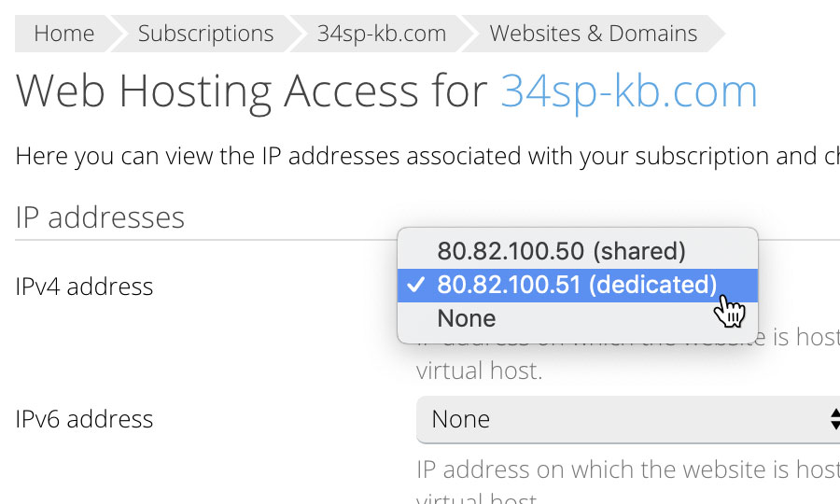Screen dimensions: 840x504
Task: Select 80.82.100.51 (dedicated) option
Action: [x=578, y=285]
